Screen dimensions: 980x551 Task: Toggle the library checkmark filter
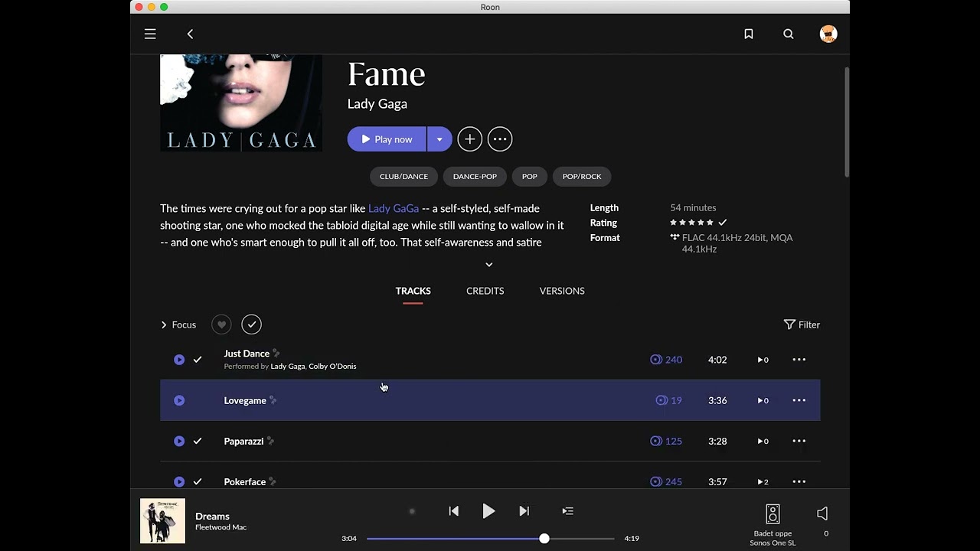coord(251,324)
